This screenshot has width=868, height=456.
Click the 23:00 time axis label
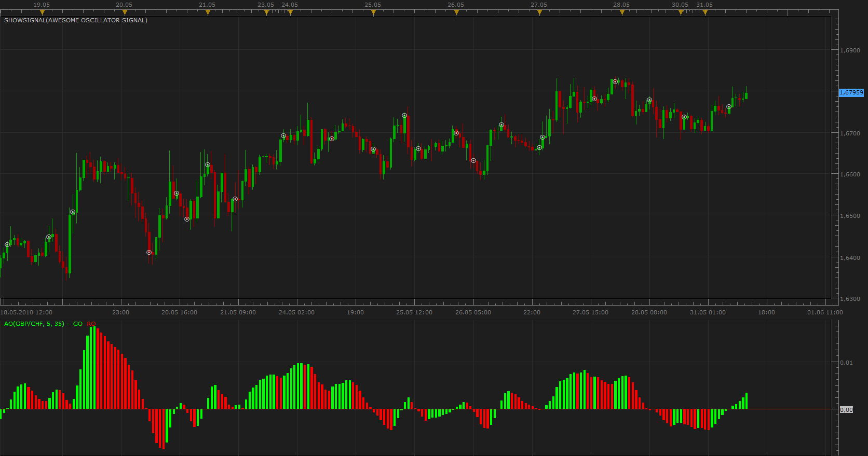pyautogui.click(x=121, y=312)
